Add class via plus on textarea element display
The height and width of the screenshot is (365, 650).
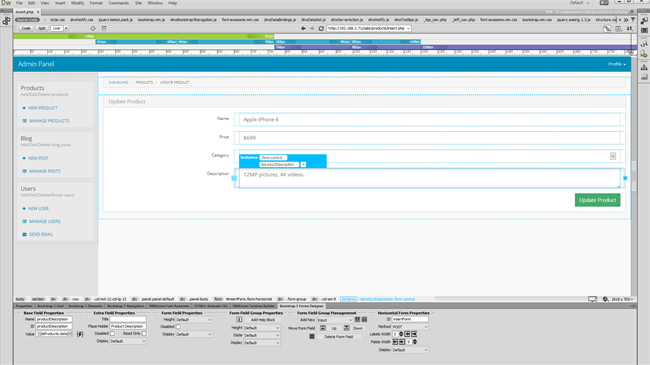[x=303, y=165]
